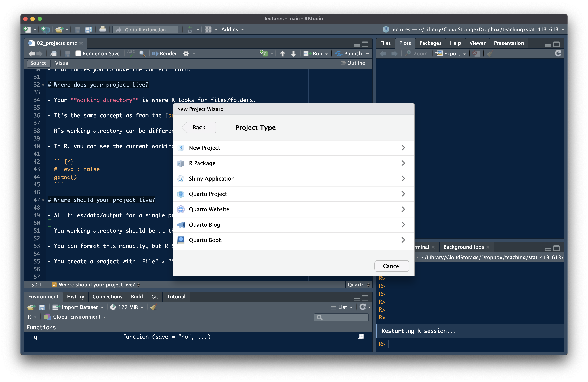Choose Quarto Website project type
Image resolution: width=588 pixels, height=382 pixels.
coord(293,209)
